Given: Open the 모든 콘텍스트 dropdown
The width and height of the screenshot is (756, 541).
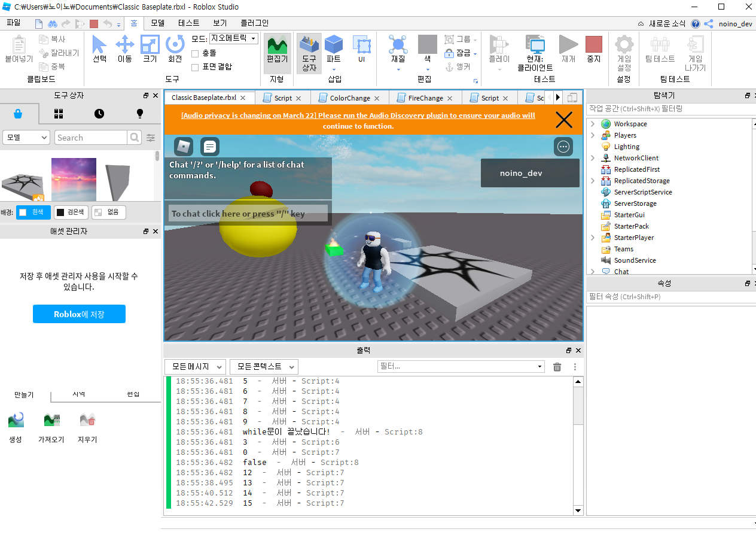Looking at the screenshot, I should point(264,367).
